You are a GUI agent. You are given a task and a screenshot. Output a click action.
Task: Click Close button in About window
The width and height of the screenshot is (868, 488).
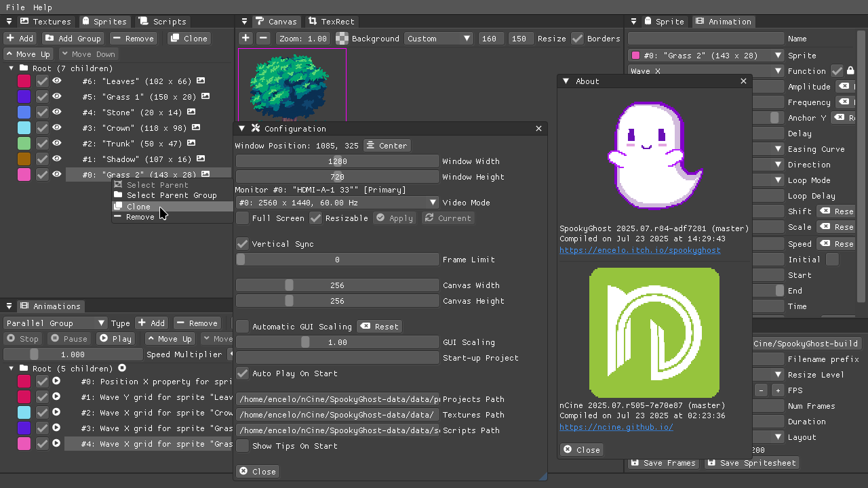[x=582, y=450]
